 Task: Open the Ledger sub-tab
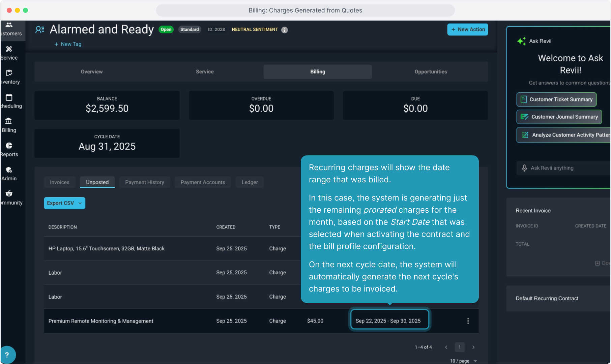pos(250,182)
